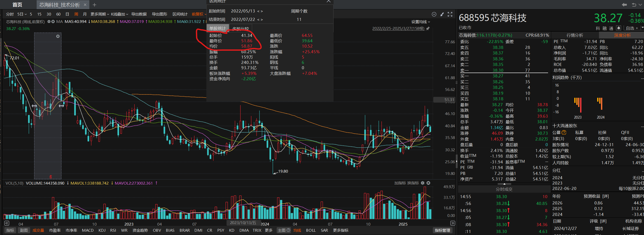This screenshot has height=235, width=644.
Task: Expand the 设置均线 dropdown
Action: tap(421, 22)
